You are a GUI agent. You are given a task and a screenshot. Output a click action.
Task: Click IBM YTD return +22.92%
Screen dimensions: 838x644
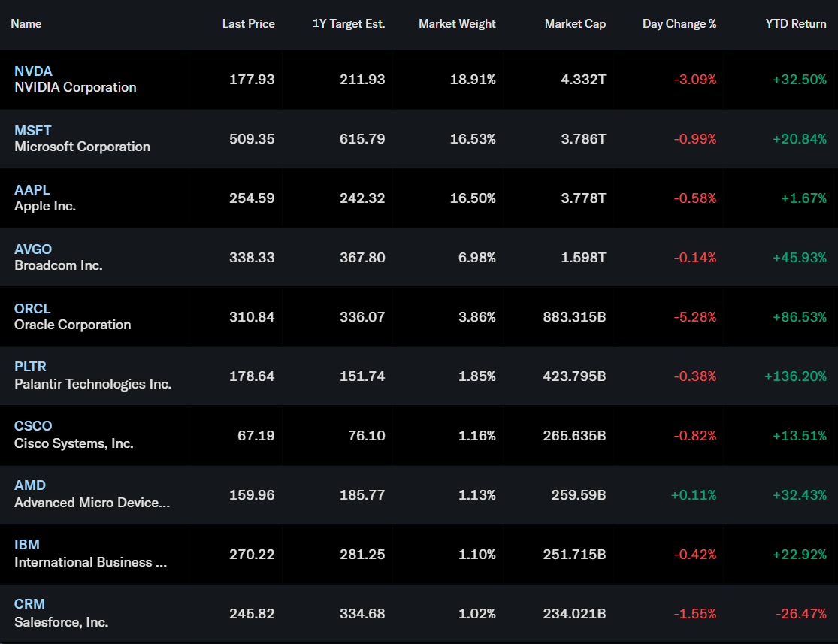click(x=800, y=554)
